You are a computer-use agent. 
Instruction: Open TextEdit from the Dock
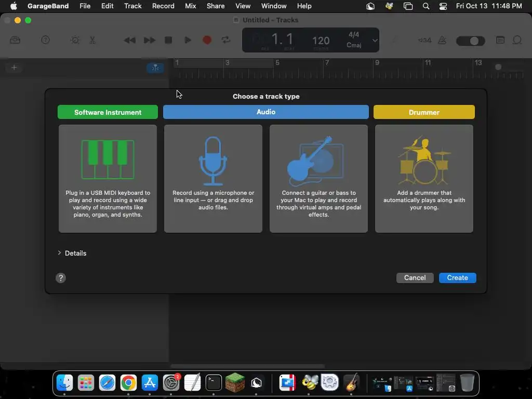click(x=192, y=383)
